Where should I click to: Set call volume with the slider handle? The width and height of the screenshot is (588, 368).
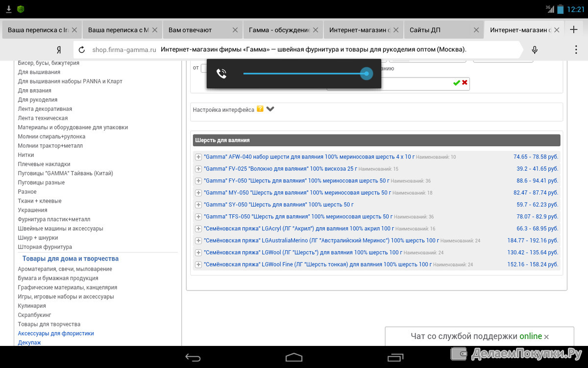pos(366,74)
